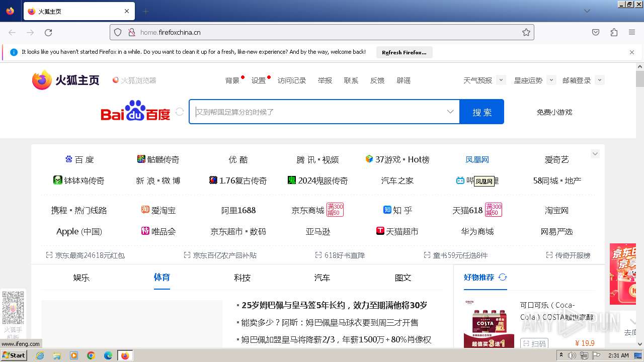Dismiss the Refresh Firefox notification bar
Screen dimensions: 644x362
[632, 52]
